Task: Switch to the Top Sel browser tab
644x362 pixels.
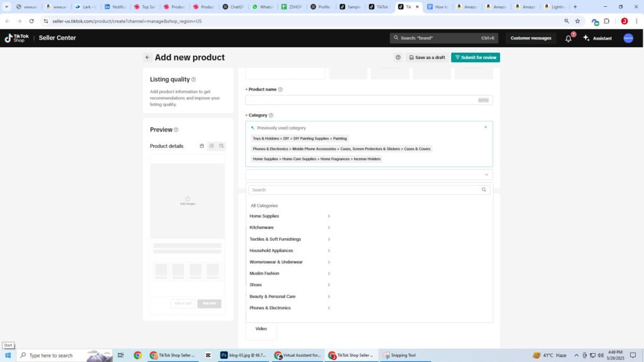Action: (x=145, y=6)
